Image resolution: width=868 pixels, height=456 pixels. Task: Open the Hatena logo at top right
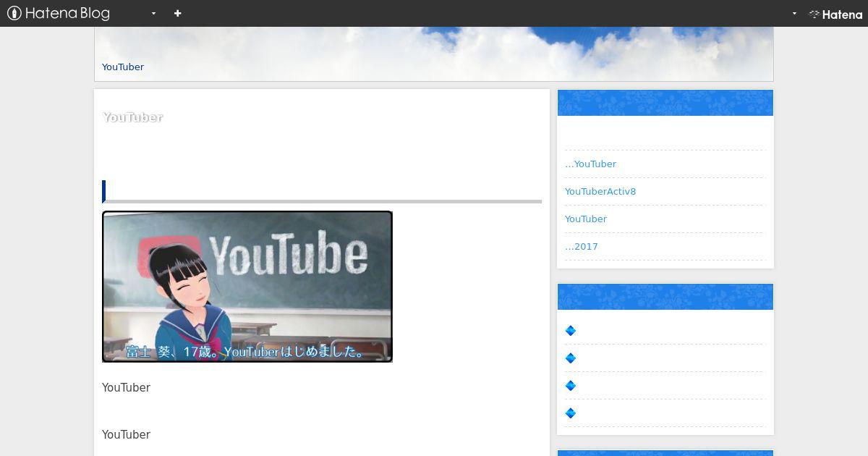point(835,14)
